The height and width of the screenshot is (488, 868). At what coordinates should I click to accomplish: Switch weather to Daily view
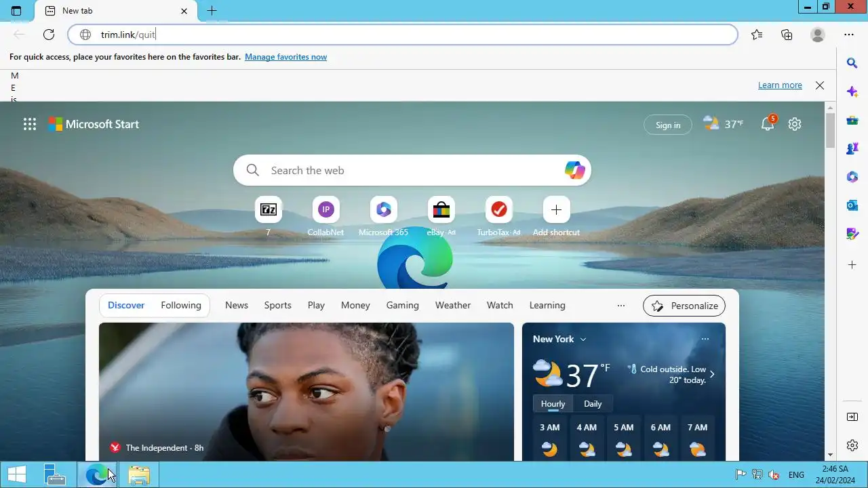tap(593, 403)
